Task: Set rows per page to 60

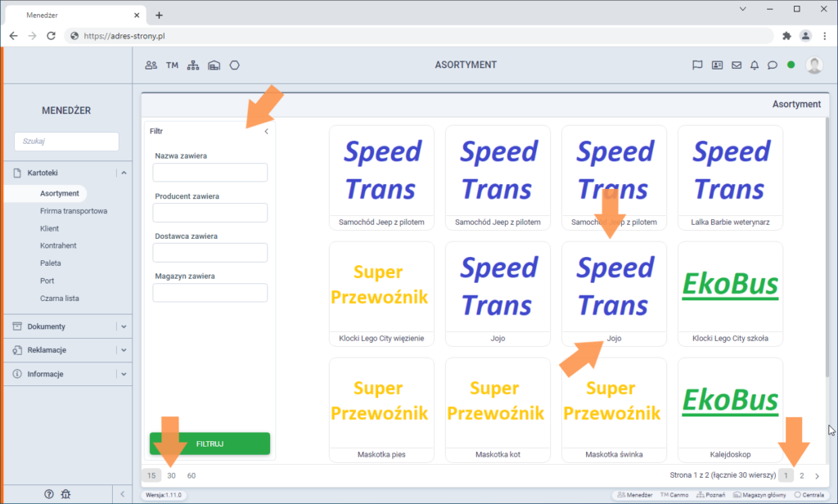Action: point(191,475)
